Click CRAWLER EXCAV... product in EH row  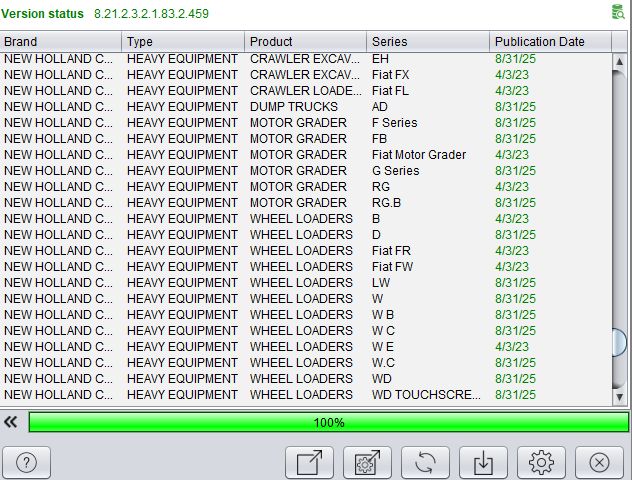(x=305, y=59)
